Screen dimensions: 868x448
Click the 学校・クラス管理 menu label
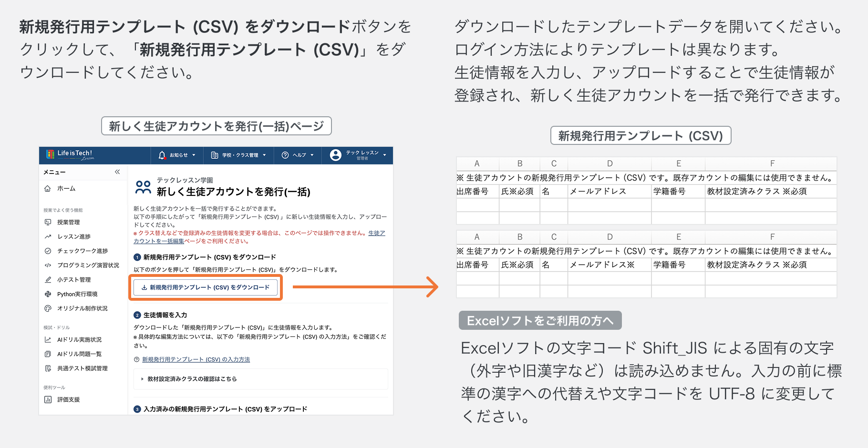point(240,155)
